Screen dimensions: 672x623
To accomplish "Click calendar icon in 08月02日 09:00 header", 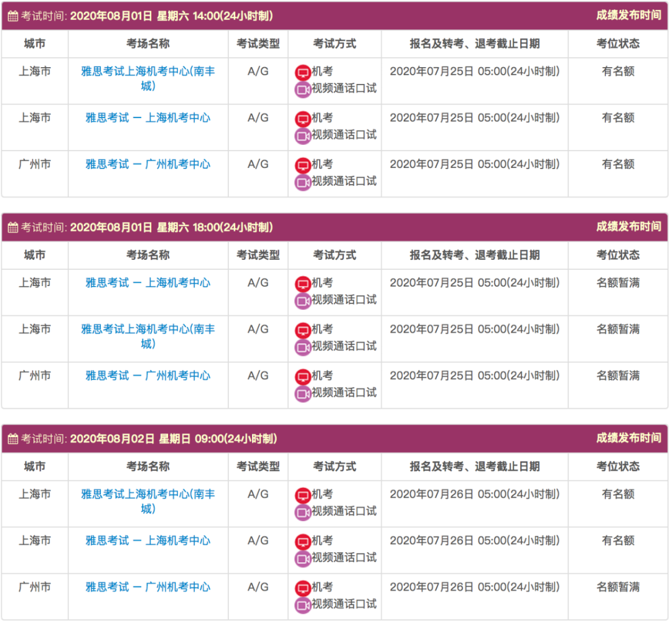I will pos(13,439).
